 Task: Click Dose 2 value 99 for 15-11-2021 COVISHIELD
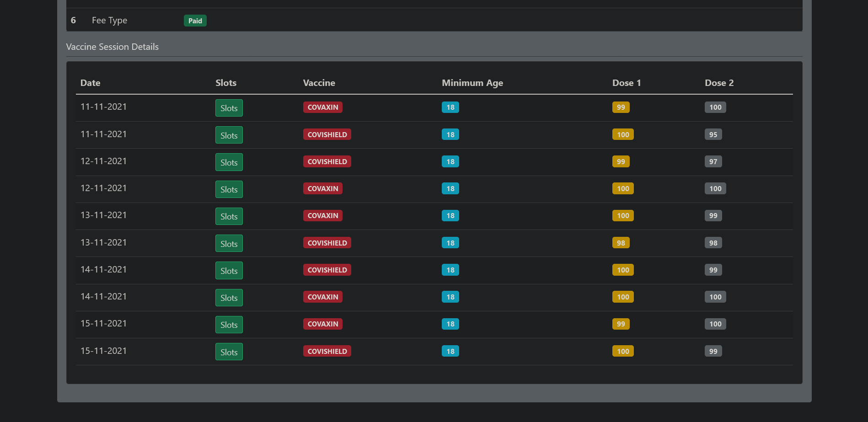pyautogui.click(x=713, y=351)
